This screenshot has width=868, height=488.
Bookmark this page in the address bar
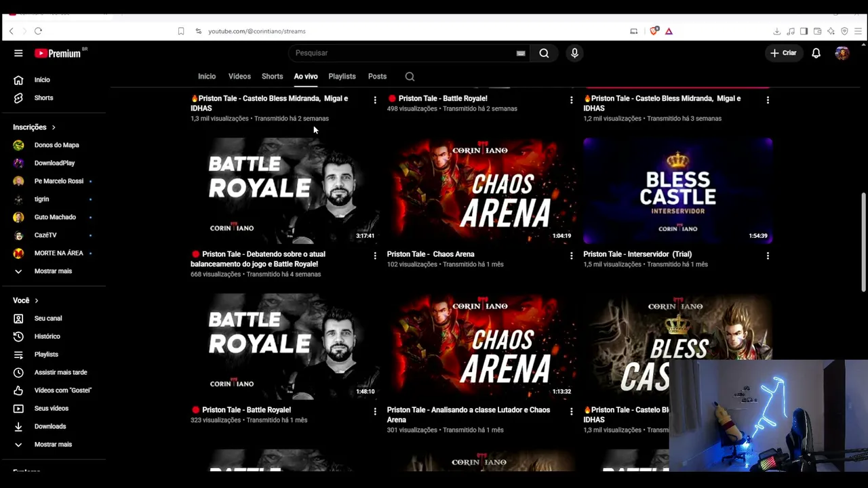181,31
